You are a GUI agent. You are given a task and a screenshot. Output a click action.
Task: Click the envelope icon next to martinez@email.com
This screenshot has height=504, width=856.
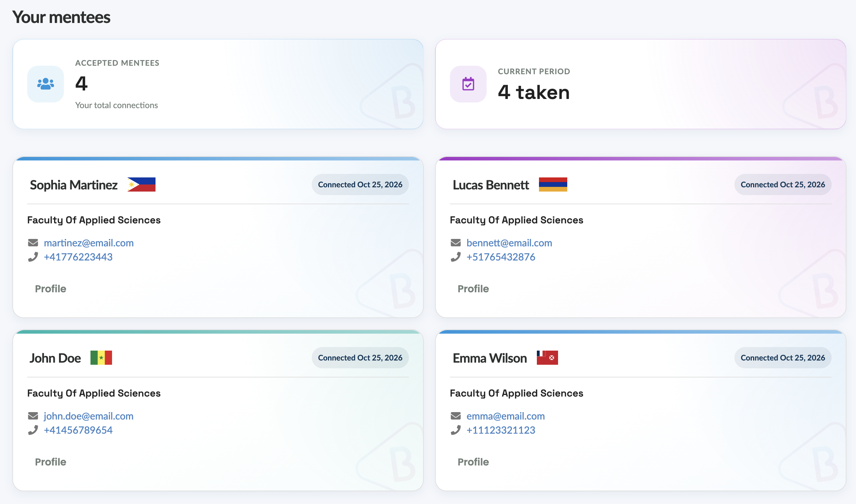click(33, 243)
